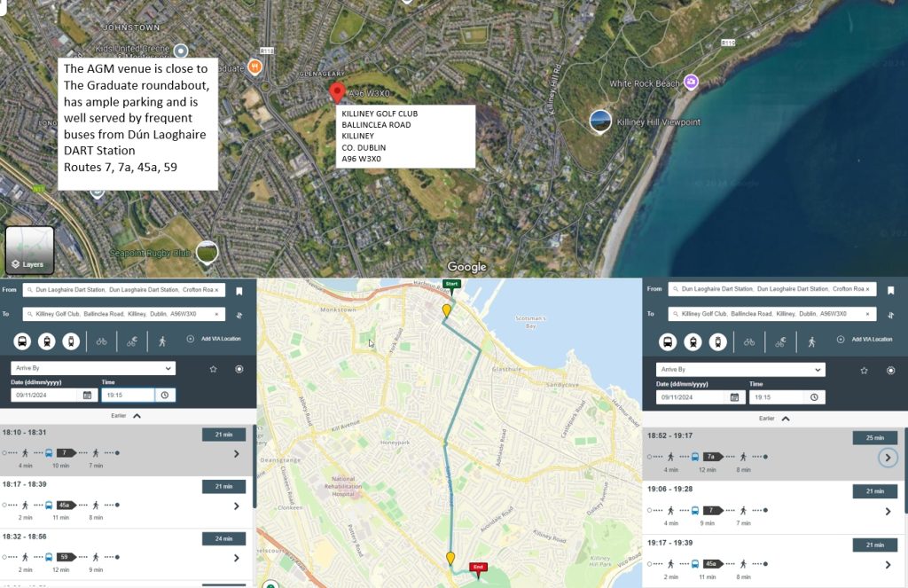
Task: Click the favourite star in right planner
Action: 864,371
